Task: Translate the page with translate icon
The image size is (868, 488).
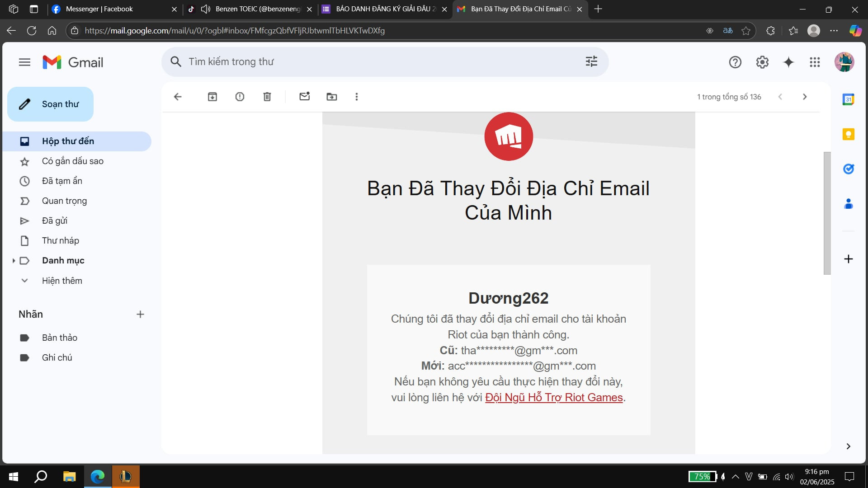Action: 728,31
